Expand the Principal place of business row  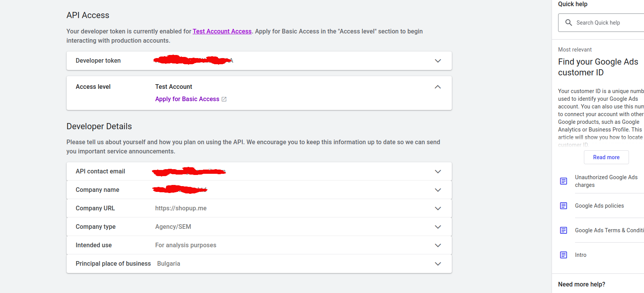tap(438, 264)
